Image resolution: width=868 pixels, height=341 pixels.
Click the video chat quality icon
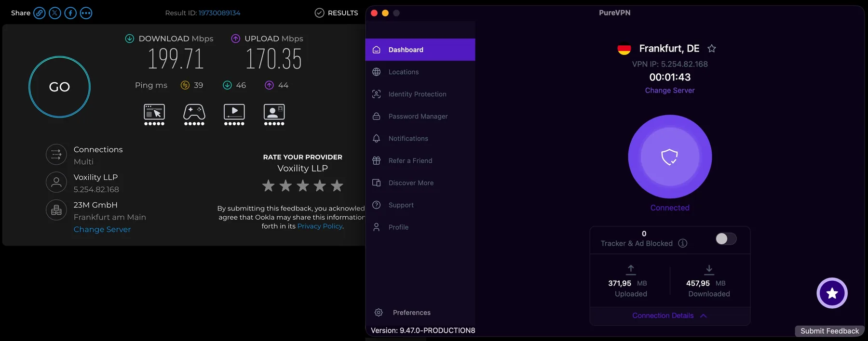274,115
